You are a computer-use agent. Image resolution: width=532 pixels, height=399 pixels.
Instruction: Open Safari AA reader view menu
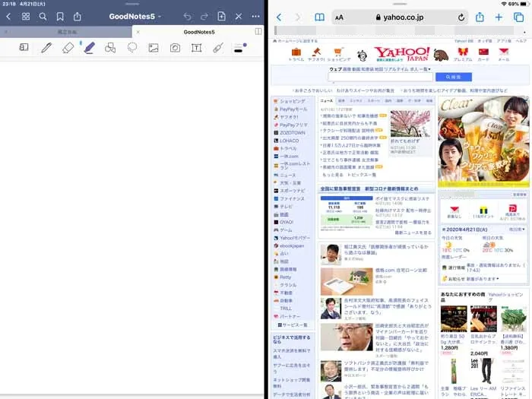point(339,17)
